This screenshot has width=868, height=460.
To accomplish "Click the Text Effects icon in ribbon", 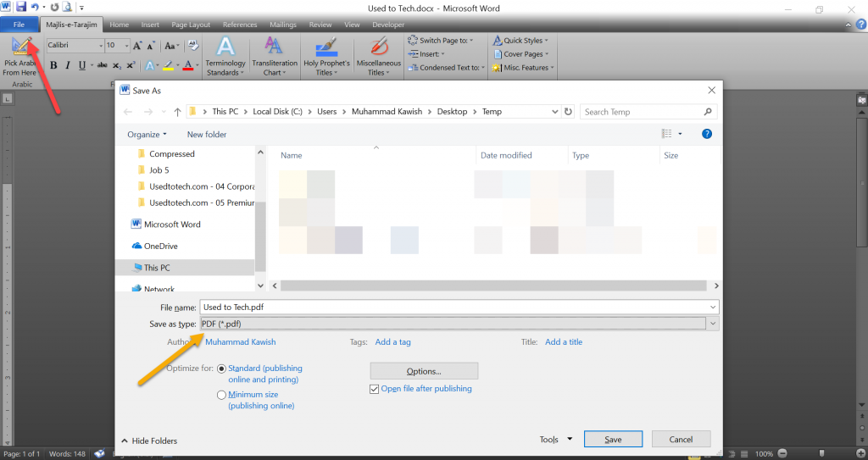I will pyautogui.click(x=149, y=65).
